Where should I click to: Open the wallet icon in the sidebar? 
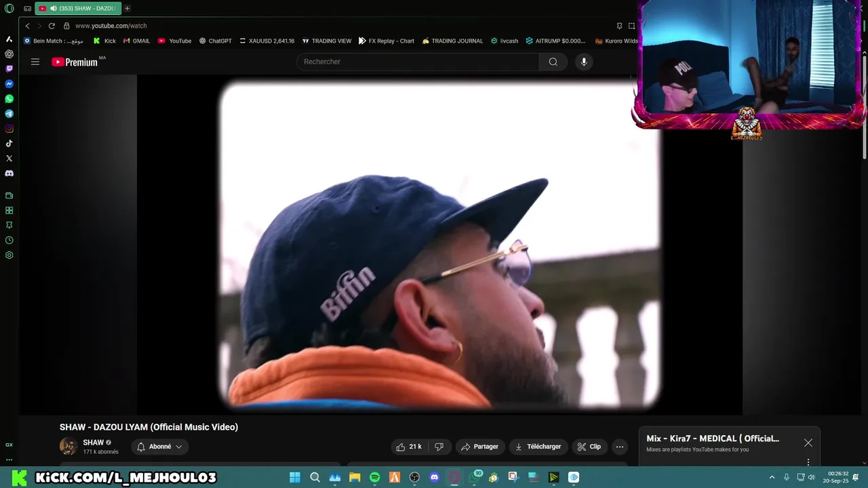9,196
